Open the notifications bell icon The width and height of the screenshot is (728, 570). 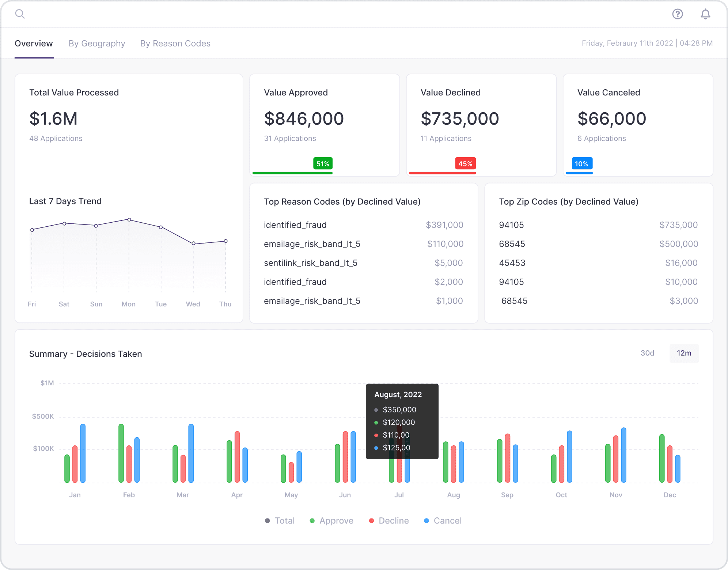[705, 14]
